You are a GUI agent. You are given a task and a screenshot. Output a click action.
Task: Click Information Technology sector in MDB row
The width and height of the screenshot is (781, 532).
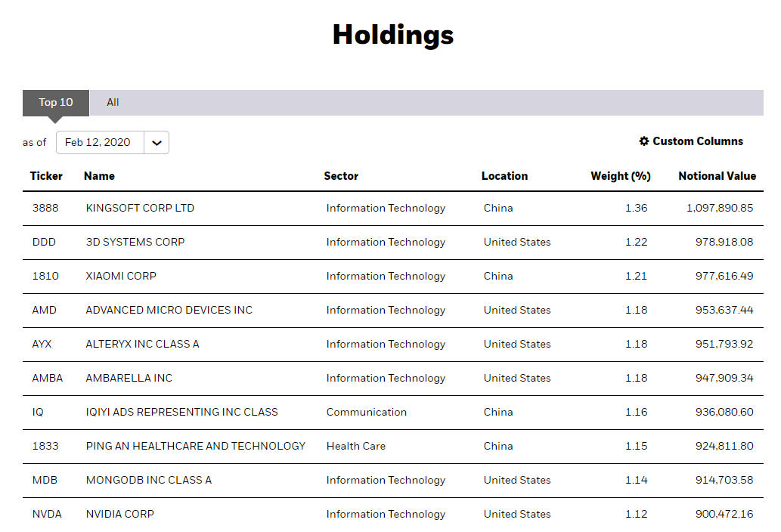click(x=386, y=481)
